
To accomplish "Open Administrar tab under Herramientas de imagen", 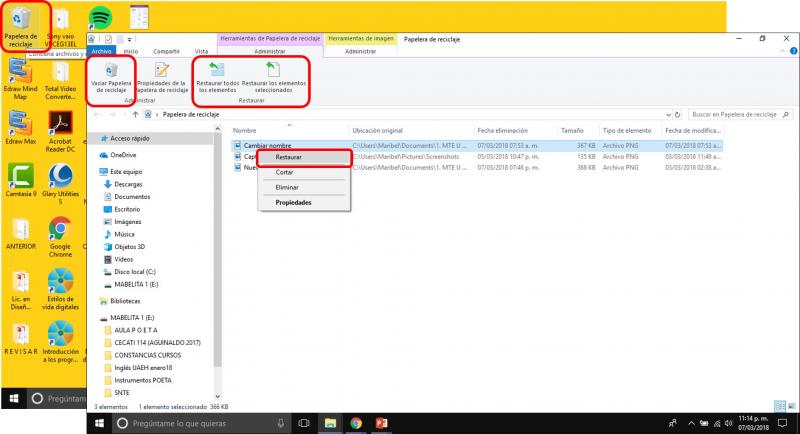I will [x=360, y=52].
